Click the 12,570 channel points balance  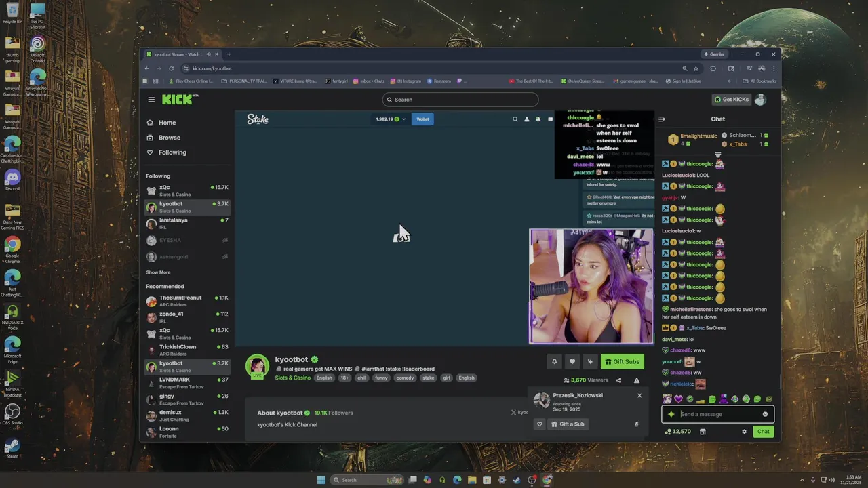click(677, 432)
